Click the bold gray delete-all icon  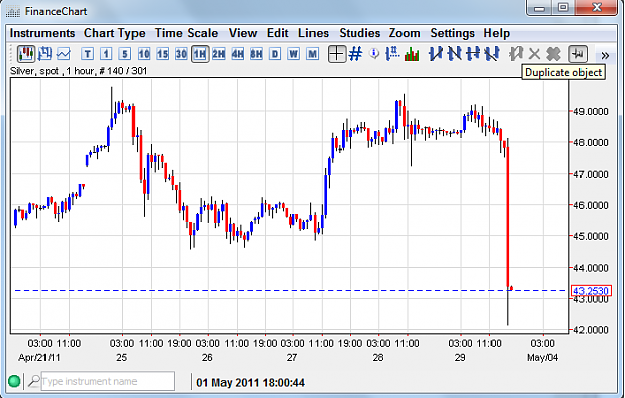click(x=553, y=53)
